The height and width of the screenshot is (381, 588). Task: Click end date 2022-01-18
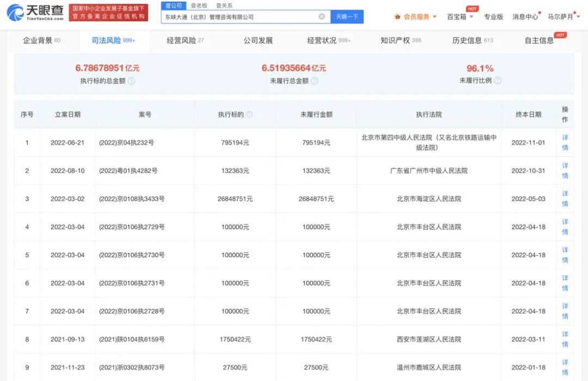tap(528, 367)
